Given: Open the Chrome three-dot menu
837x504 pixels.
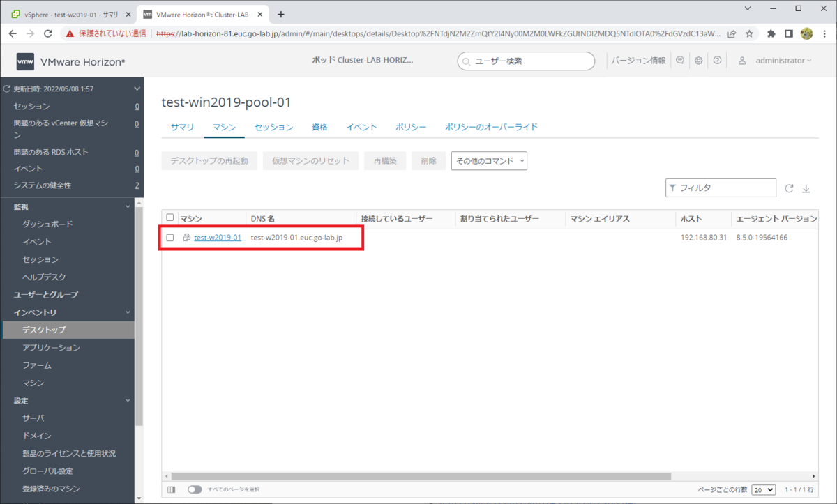Looking at the screenshot, I should (824, 33).
